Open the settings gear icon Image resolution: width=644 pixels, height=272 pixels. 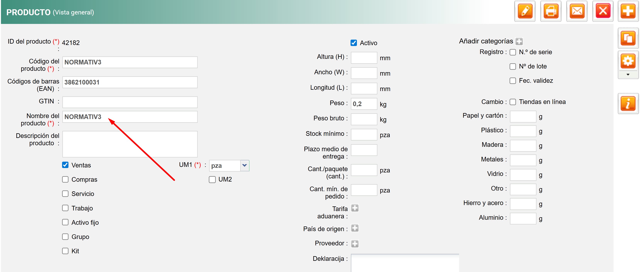(x=628, y=61)
